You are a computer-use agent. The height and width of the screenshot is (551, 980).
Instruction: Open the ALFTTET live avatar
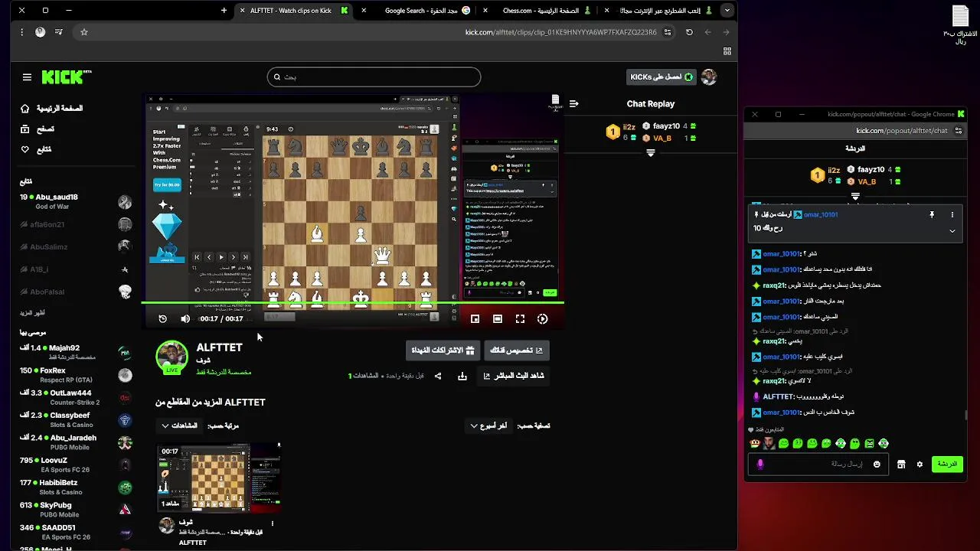171,357
